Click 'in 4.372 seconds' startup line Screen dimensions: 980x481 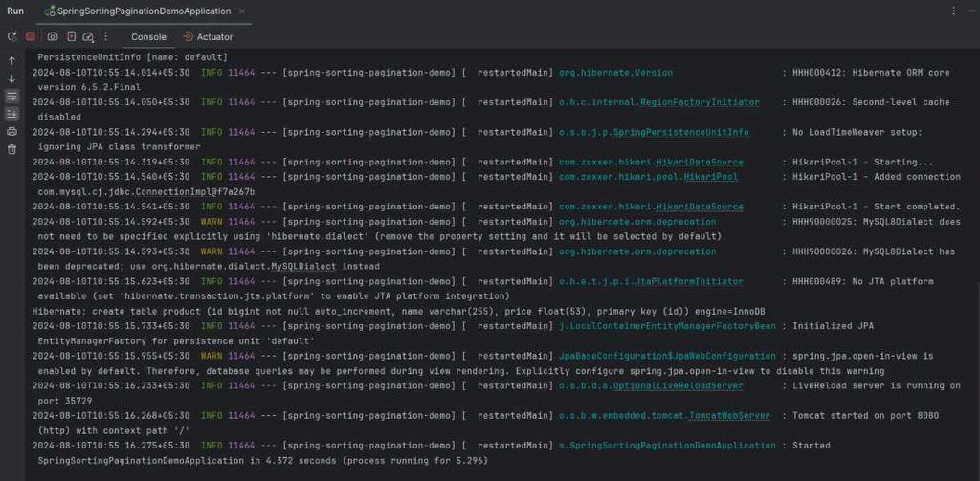262,461
